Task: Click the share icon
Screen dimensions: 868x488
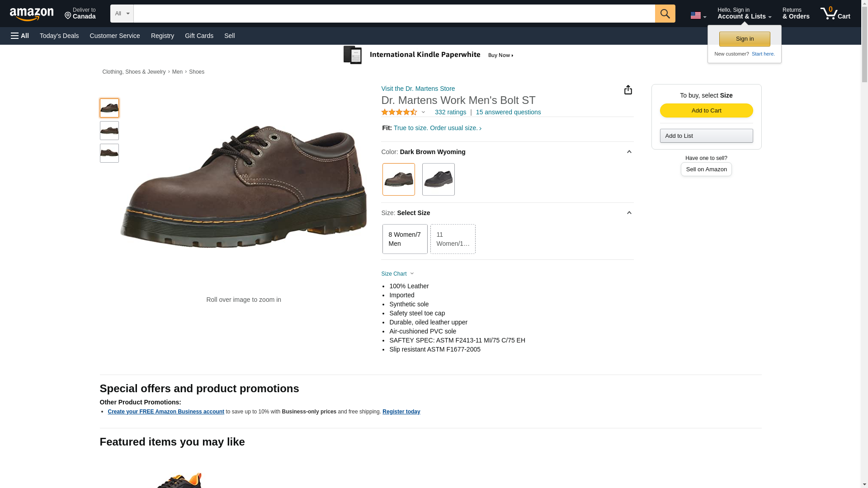Action: click(x=628, y=90)
